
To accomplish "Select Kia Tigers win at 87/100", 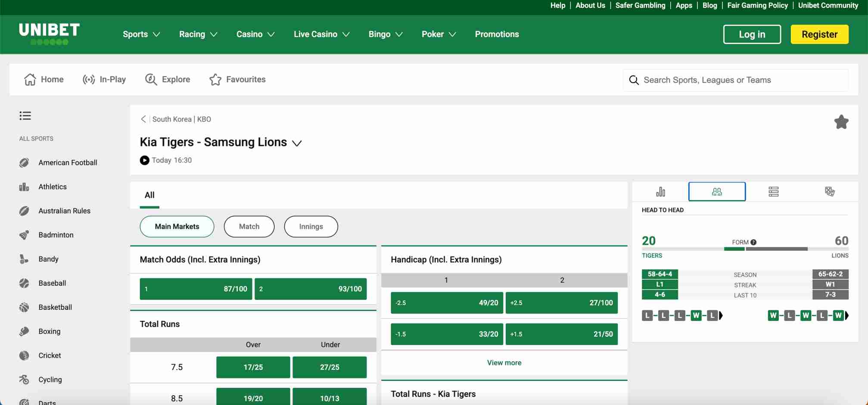I will click(196, 289).
